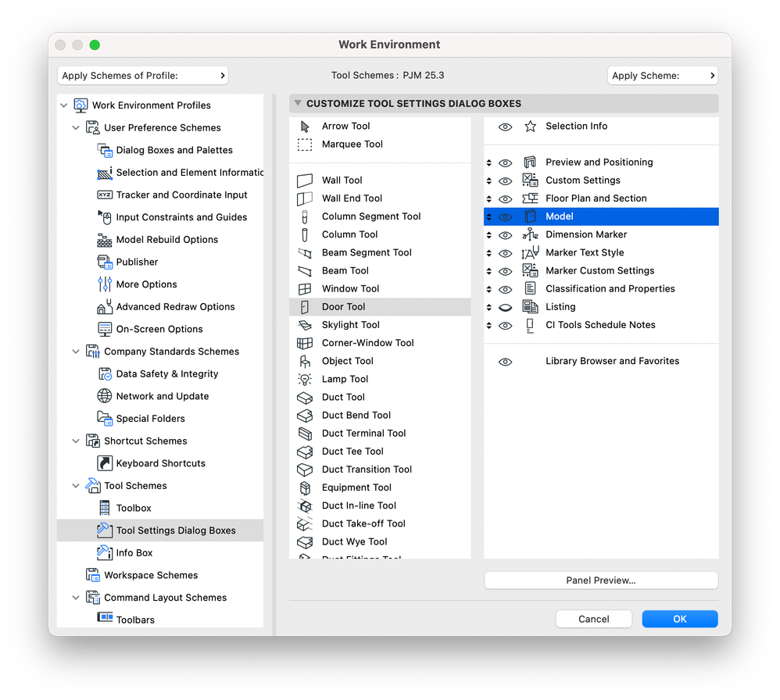Toggle eye for Custom Settings panel
This screenshot has width=780, height=700.
(505, 181)
